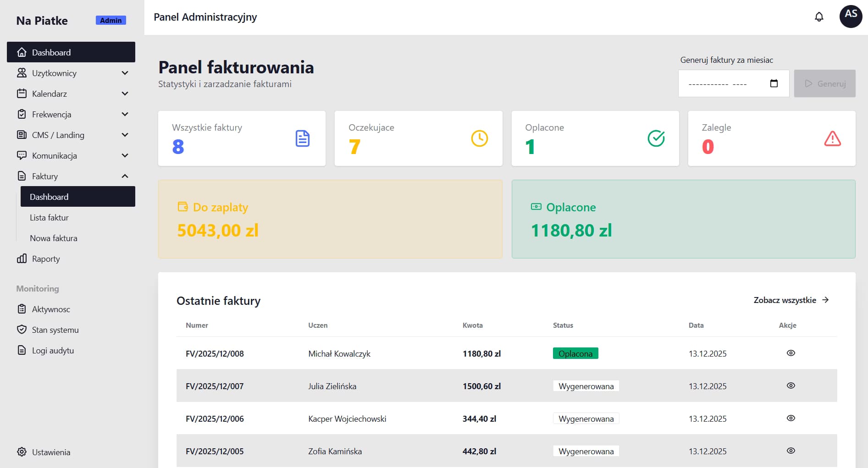Click the Admin badge

pyautogui.click(x=111, y=20)
